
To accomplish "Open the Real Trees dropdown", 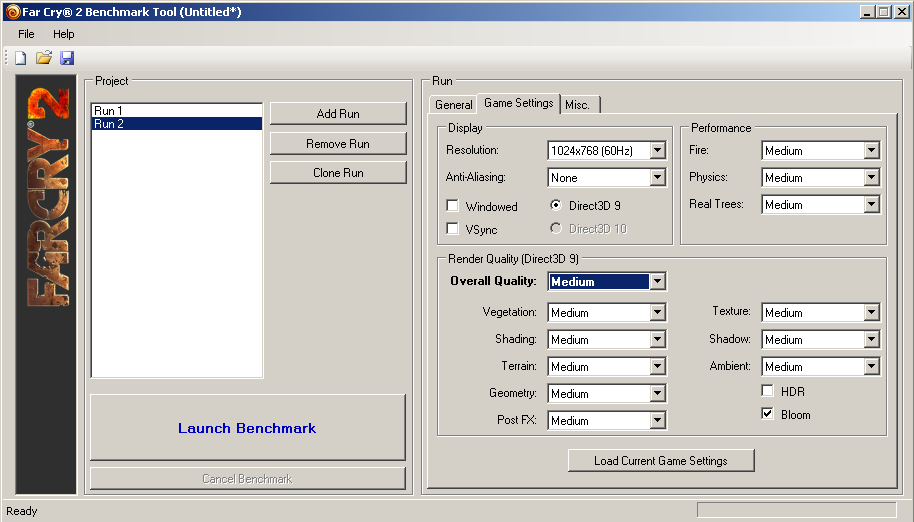I will click(x=821, y=204).
